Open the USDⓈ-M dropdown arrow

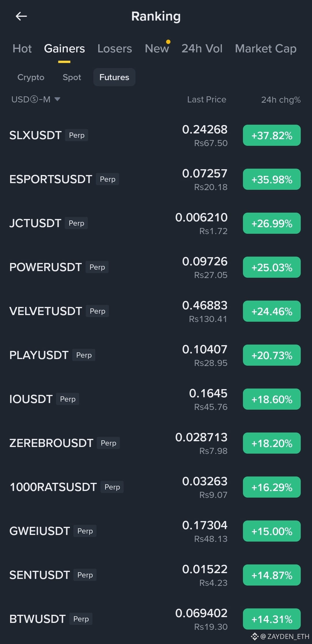point(57,99)
